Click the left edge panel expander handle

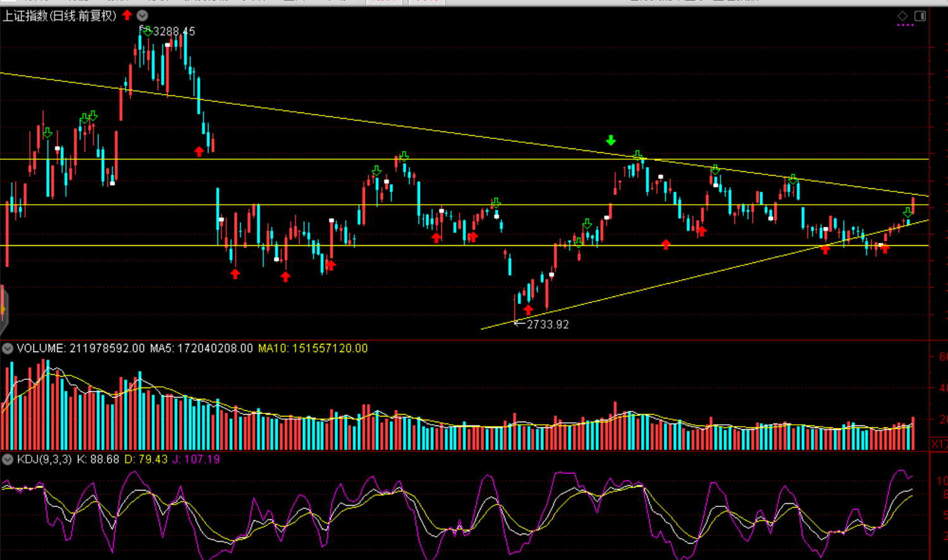pyautogui.click(x=3, y=309)
